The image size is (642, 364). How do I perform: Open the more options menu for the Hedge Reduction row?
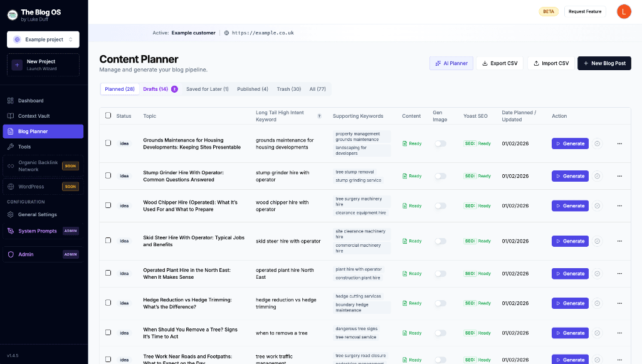(x=619, y=303)
